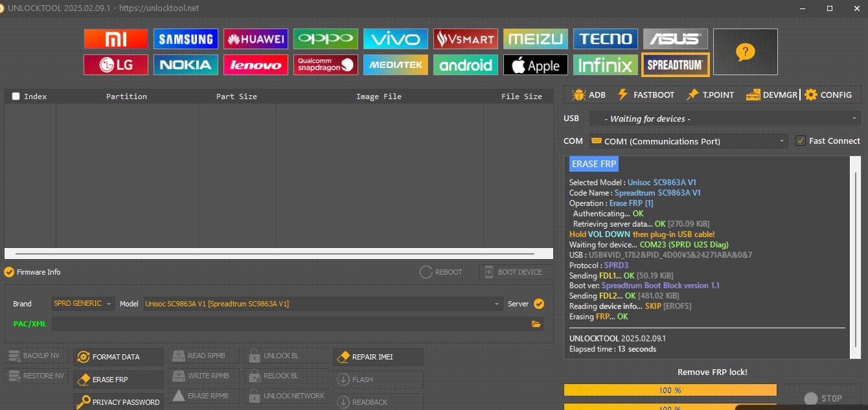Image resolution: width=868 pixels, height=410 pixels.
Task: Select the ASUS brand logo
Action: click(676, 39)
